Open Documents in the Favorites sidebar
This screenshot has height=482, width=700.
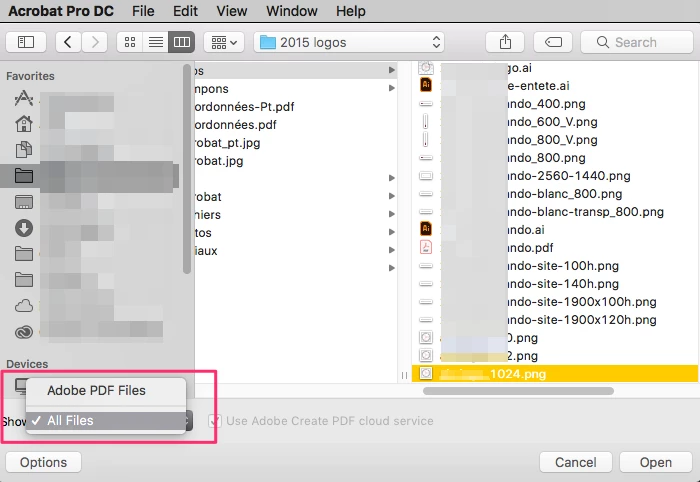[x=24, y=150]
